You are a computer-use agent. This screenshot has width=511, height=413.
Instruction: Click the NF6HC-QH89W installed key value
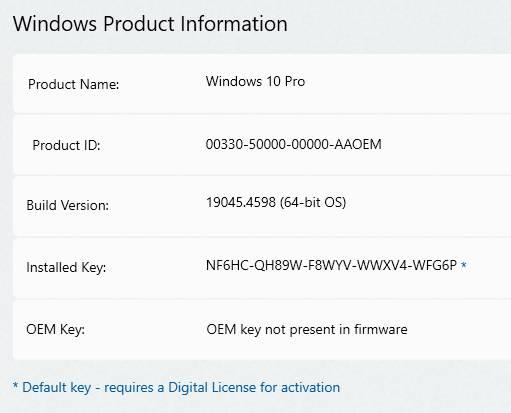(x=331, y=265)
